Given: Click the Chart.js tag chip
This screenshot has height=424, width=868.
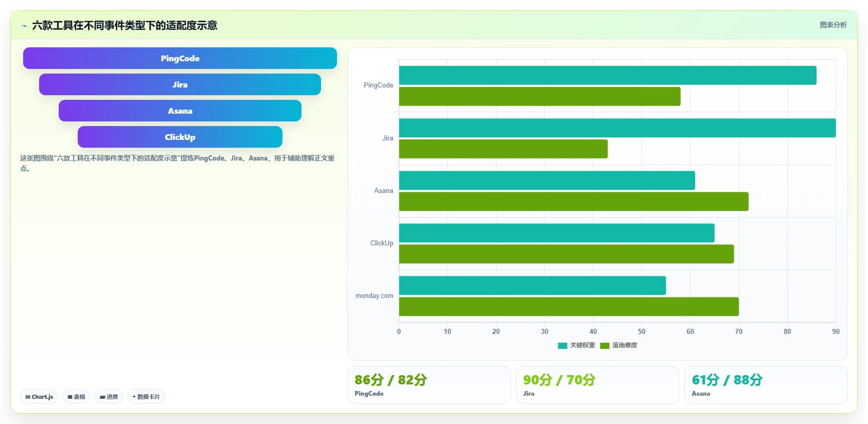Looking at the screenshot, I should (x=39, y=397).
